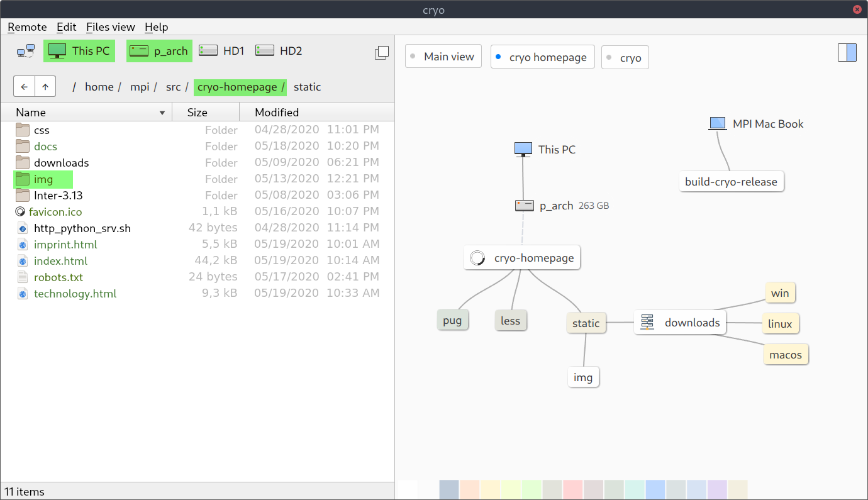Pick the blue color swatch at the bottom
The width and height of the screenshot is (868, 500).
656,489
